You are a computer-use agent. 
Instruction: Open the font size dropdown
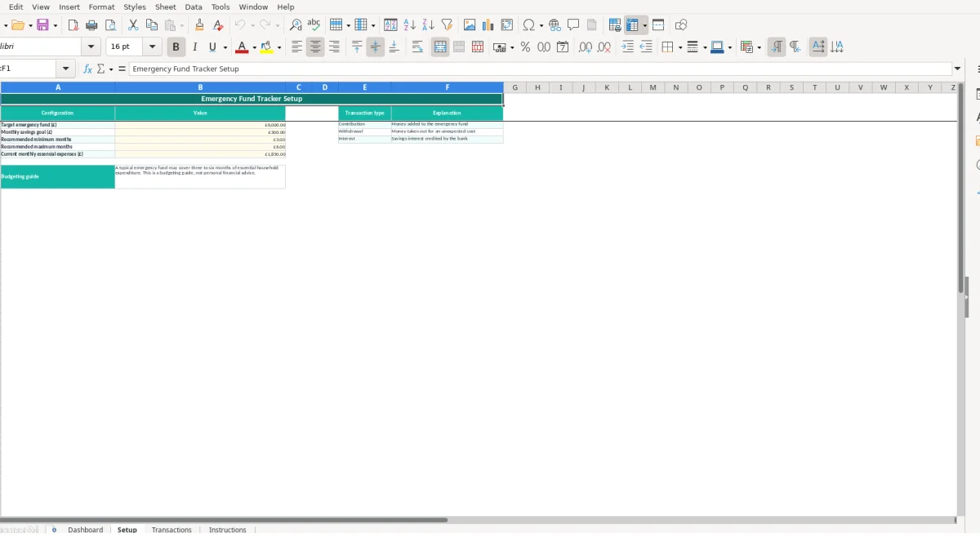point(152,47)
